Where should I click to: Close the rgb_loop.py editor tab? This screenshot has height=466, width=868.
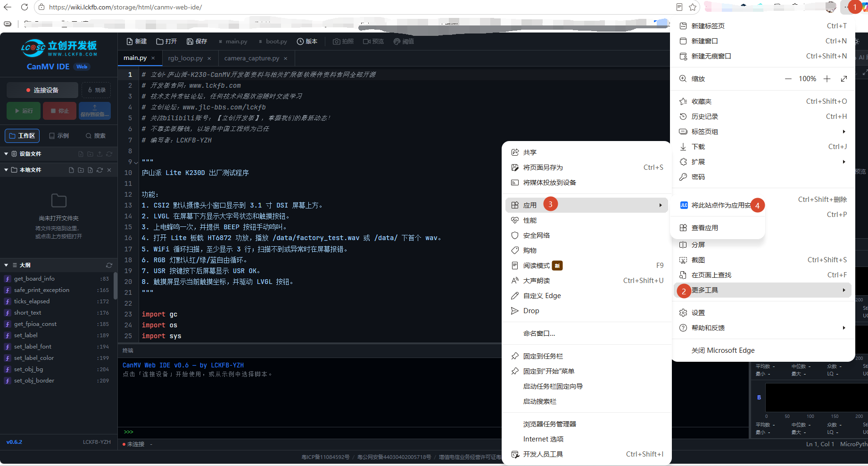(x=209, y=58)
